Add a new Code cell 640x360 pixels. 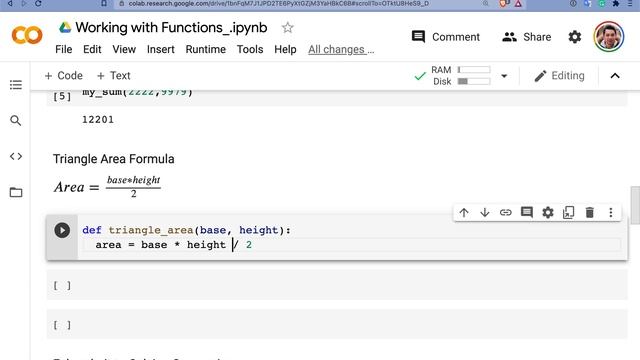click(x=63, y=76)
